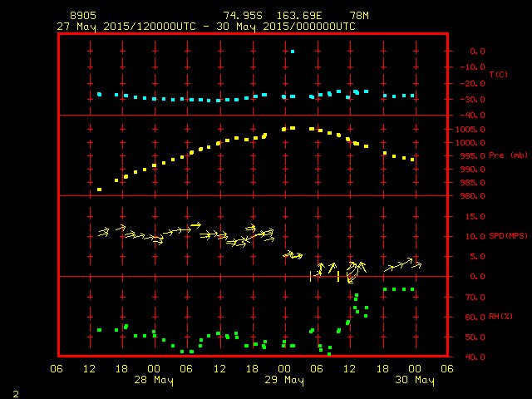The width and height of the screenshot is (532, 399).
Task: Click the page number 2 in corner
Action: tap(16, 394)
